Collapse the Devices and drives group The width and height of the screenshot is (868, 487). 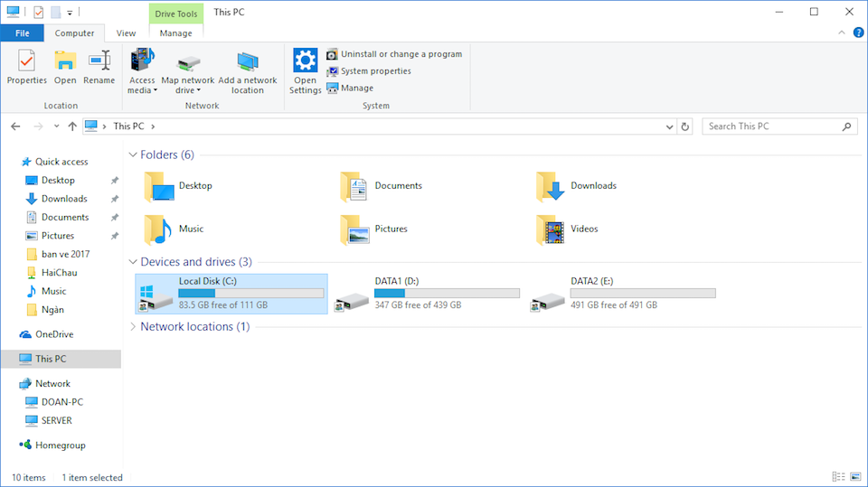tap(133, 262)
